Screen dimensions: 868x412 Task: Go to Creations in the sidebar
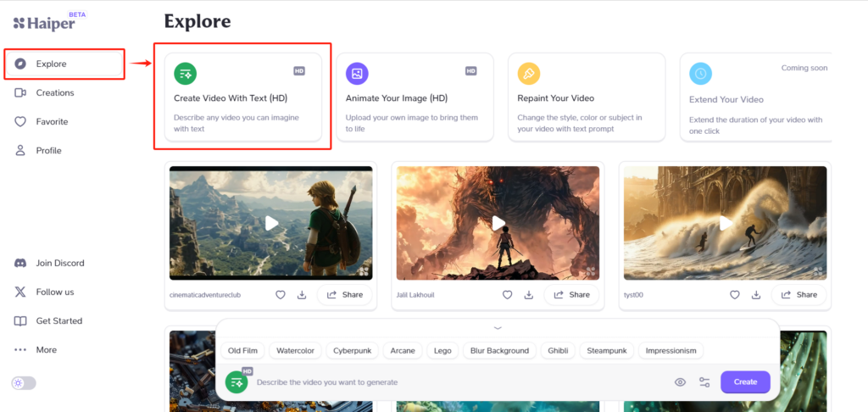(x=55, y=92)
